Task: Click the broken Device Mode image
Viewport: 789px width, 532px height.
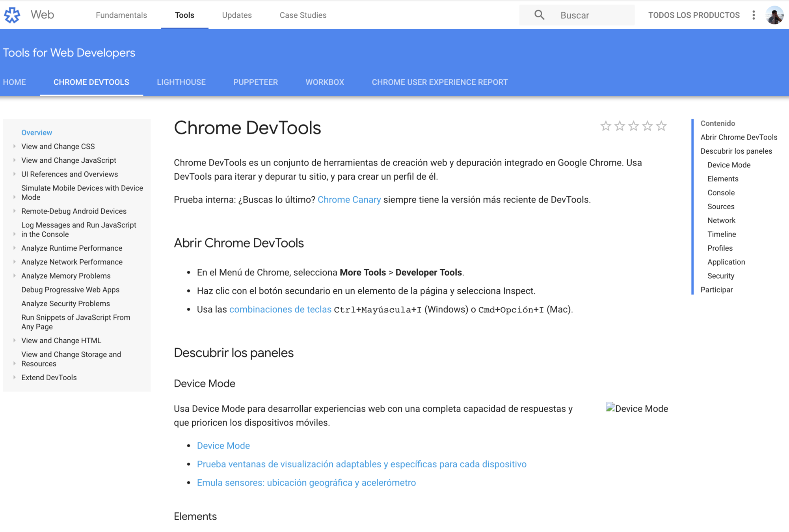Action: point(636,408)
